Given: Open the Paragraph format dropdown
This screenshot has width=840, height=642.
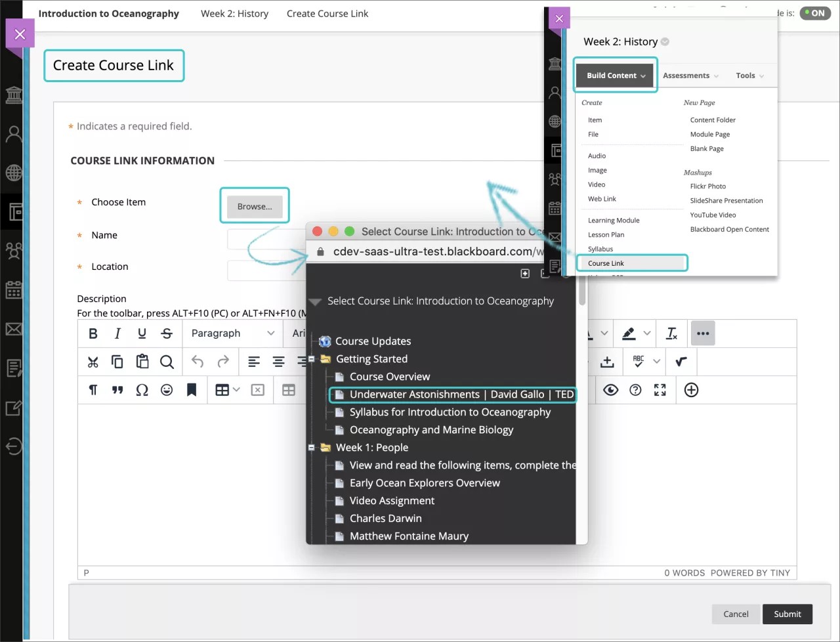Looking at the screenshot, I should click(x=232, y=333).
